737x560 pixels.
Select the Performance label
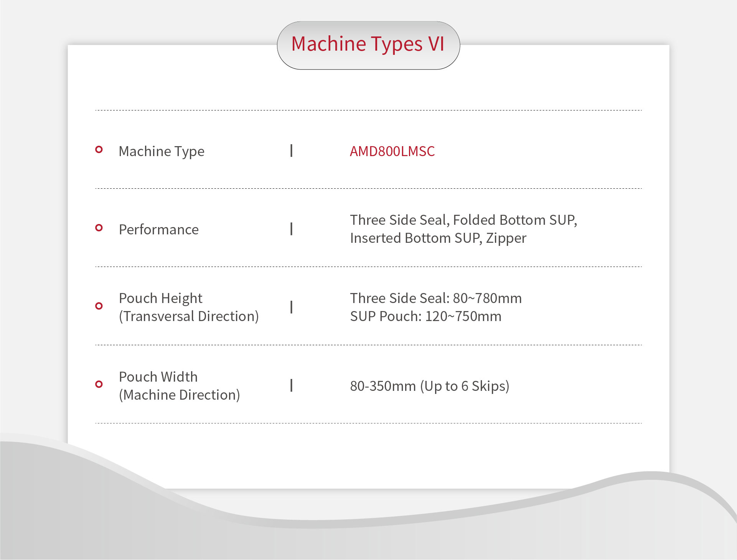point(159,230)
